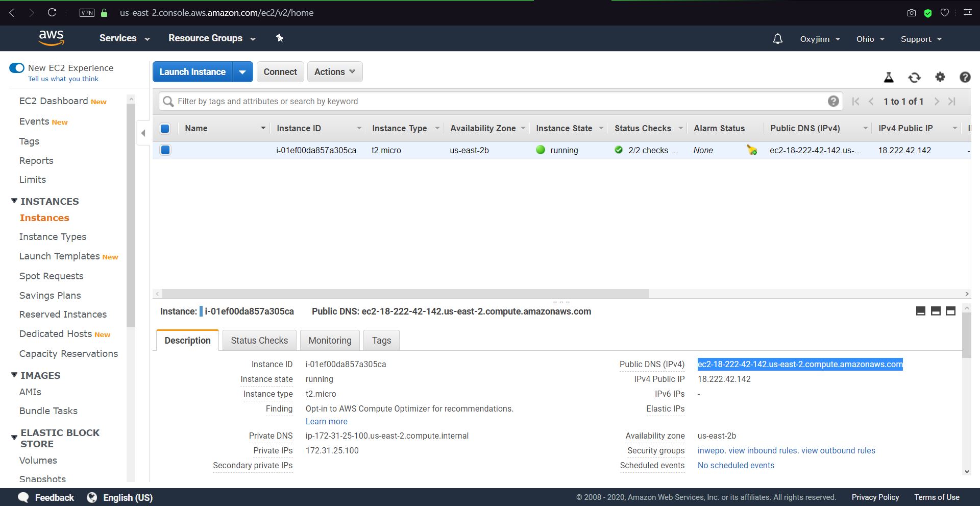Image resolution: width=980 pixels, height=506 pixels.
Task: Click the Connect button
Action: click(280, 72)
